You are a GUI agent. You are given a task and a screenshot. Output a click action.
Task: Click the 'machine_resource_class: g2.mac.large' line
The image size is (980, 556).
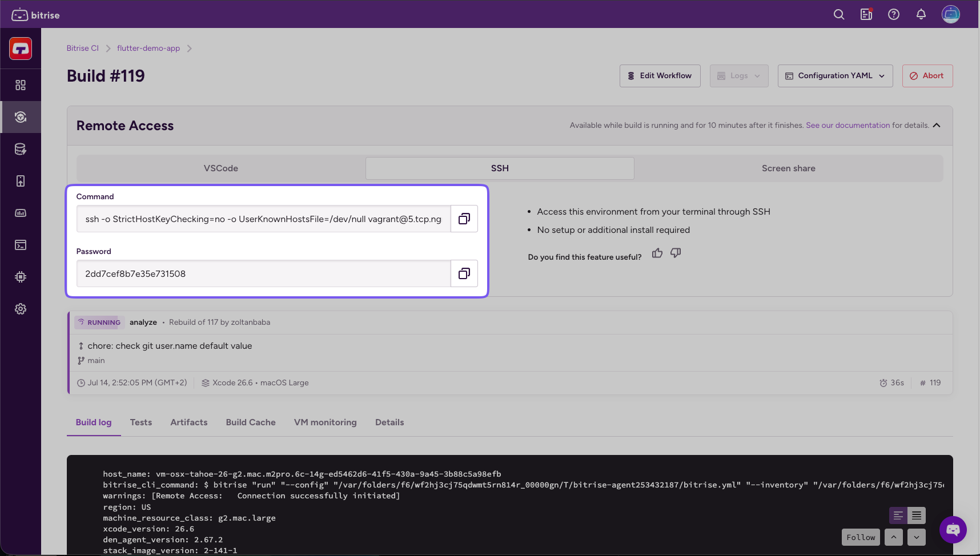coord(189,518)
